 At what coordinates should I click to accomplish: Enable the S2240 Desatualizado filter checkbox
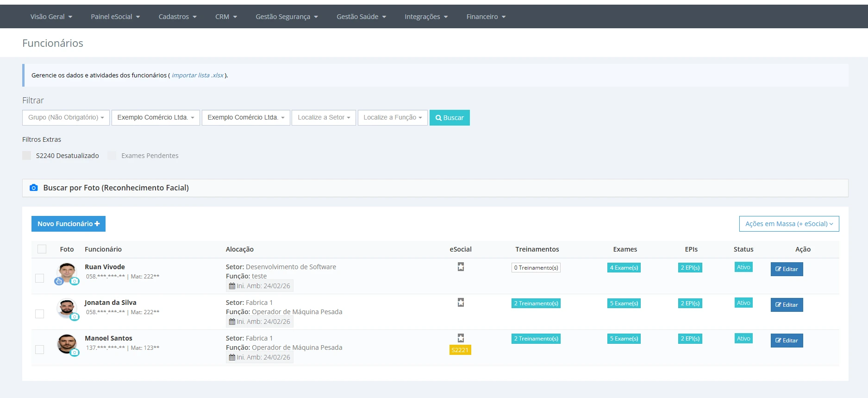(x=27, y=156)
